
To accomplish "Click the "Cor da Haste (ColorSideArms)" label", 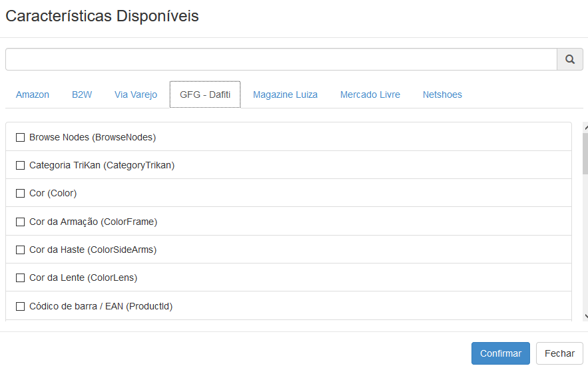I will pyautogui.click(x=93, y=250).
